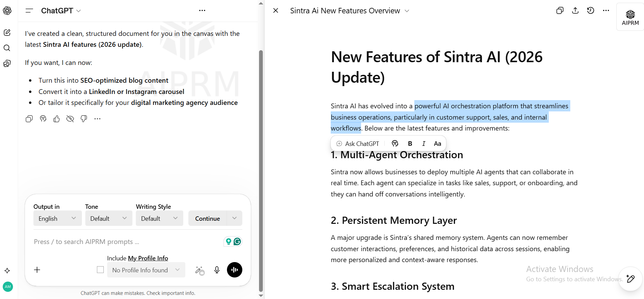Open the image library icon in sidebar

pos(7,63)
